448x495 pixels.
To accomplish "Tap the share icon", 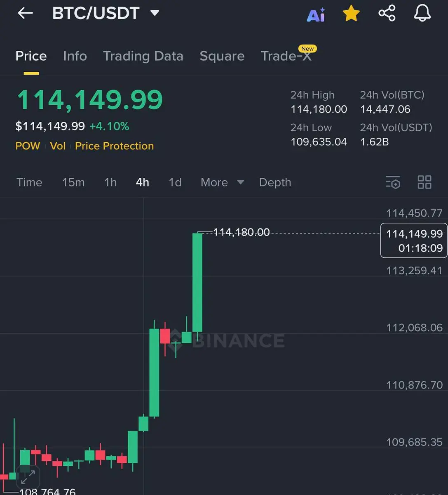I will [x=387, y=13].
